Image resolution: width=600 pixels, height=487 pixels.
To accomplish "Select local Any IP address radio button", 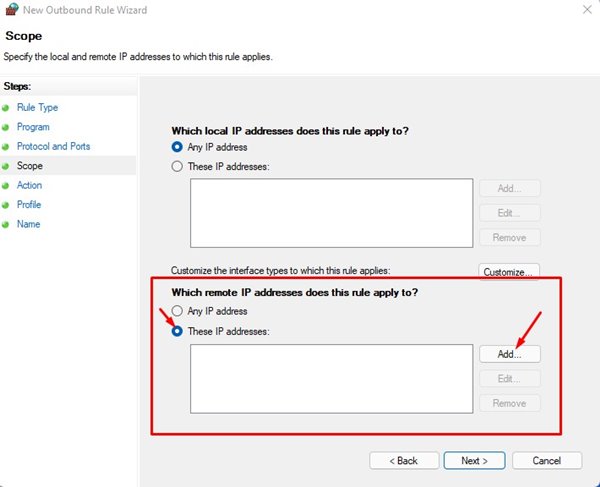I will 178,148.
